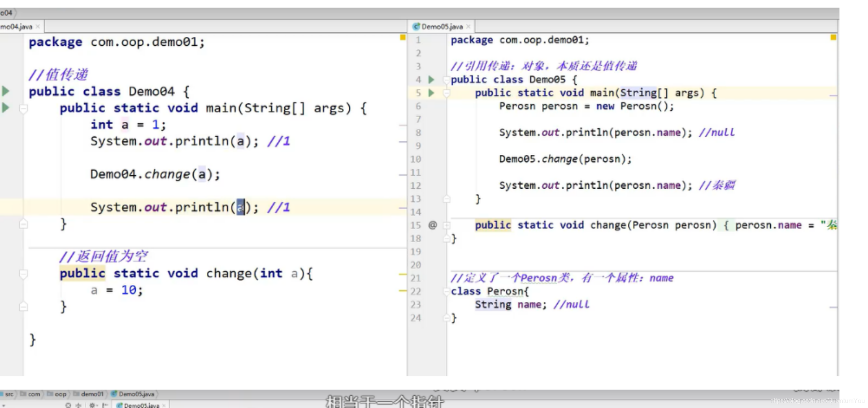This screenshot has height=408, width=868.
Task: Click 'String name;' field declaration
Action: click(x=511, y=304)
